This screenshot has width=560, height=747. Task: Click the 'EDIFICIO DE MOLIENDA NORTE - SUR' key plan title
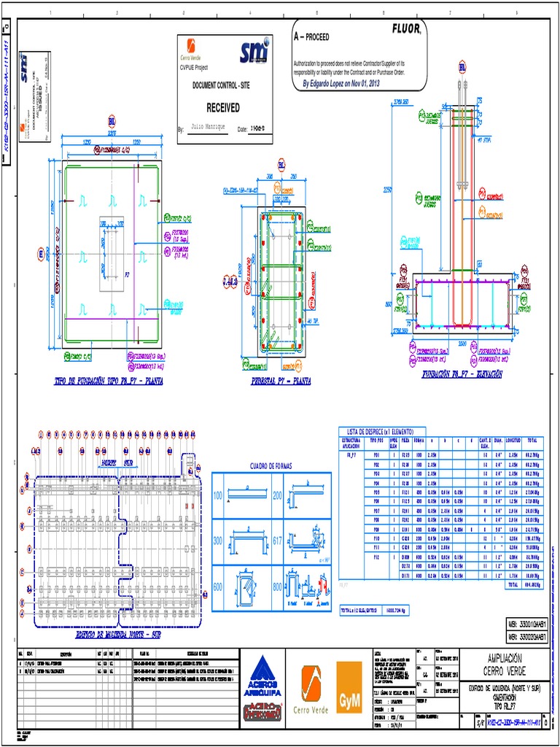click(119, 635)
